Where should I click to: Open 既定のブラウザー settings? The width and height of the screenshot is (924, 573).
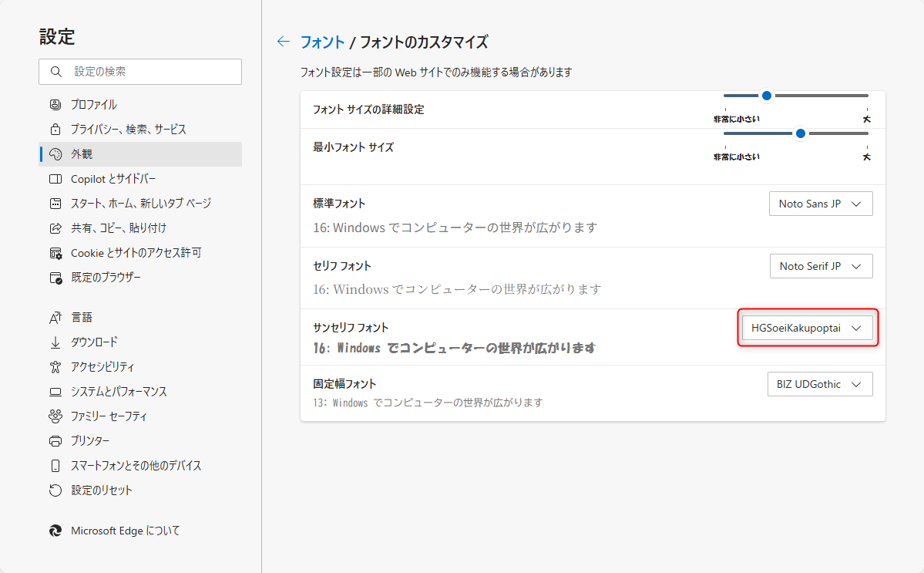(140, 278)
